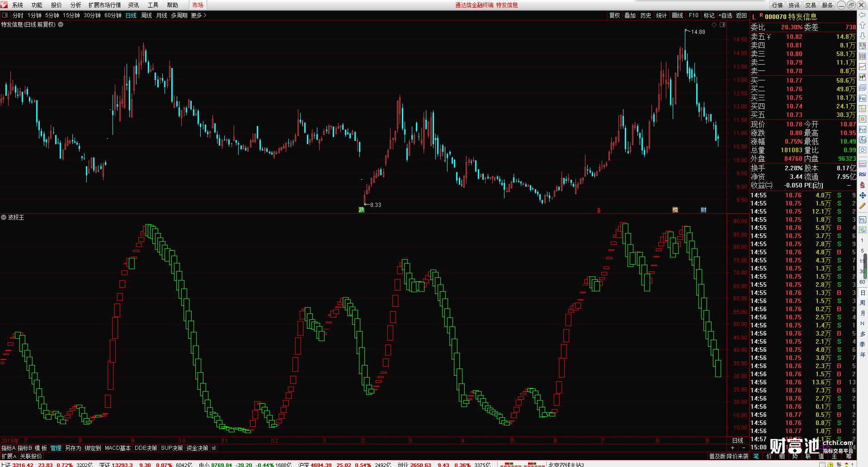Screen dimensions: 868x467
Task: Click the + zoom-in button under 日线
Action: tap(733, 448)
